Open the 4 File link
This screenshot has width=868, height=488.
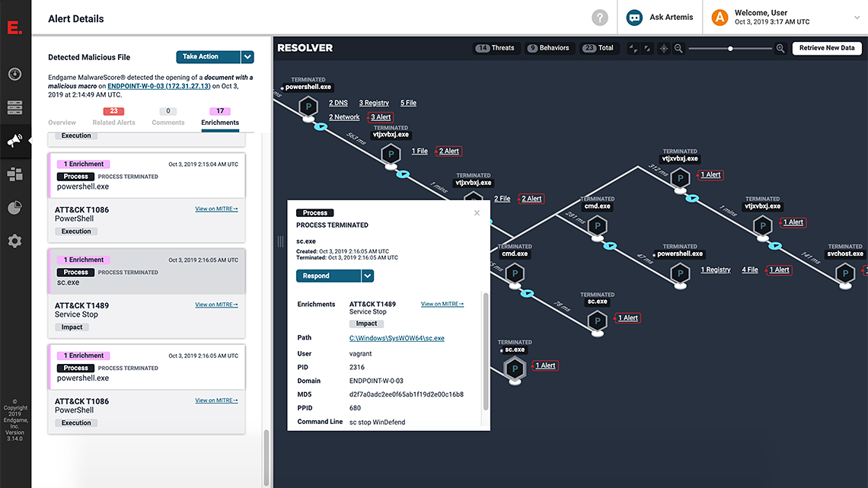[x=750, y=270]
